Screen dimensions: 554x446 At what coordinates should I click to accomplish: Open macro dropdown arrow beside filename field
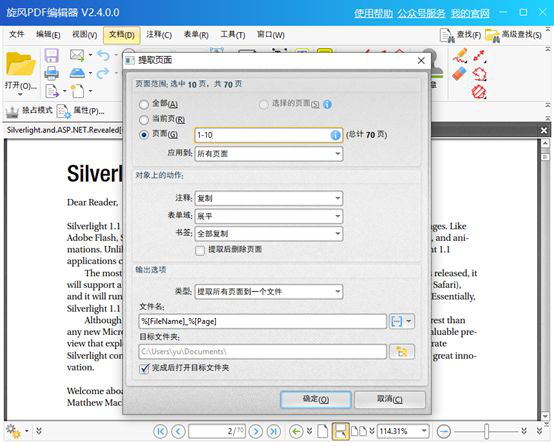click(x=409, y=321)
